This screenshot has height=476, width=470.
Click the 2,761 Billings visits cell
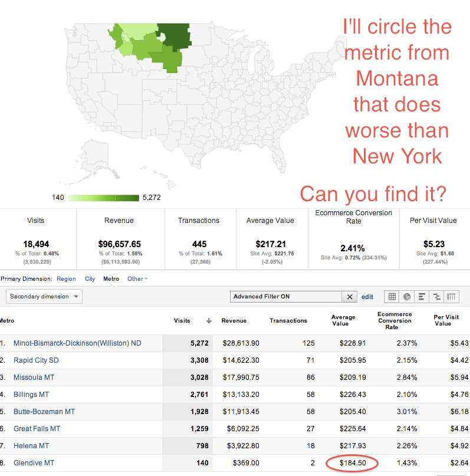point(199,395)
